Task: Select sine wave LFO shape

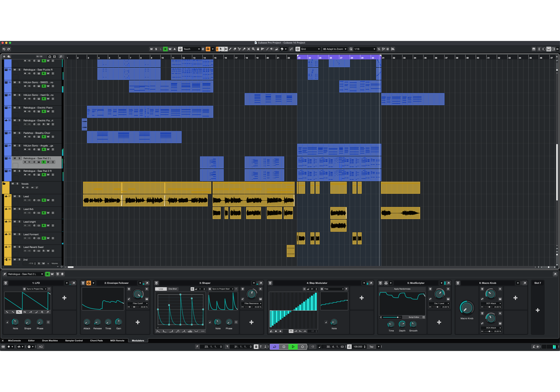Action: click(7, 312)
